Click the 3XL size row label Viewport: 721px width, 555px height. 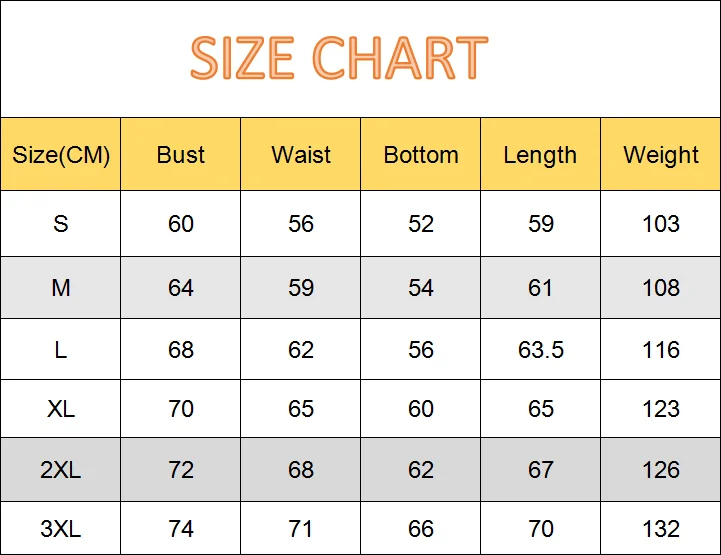pos(61,529)
